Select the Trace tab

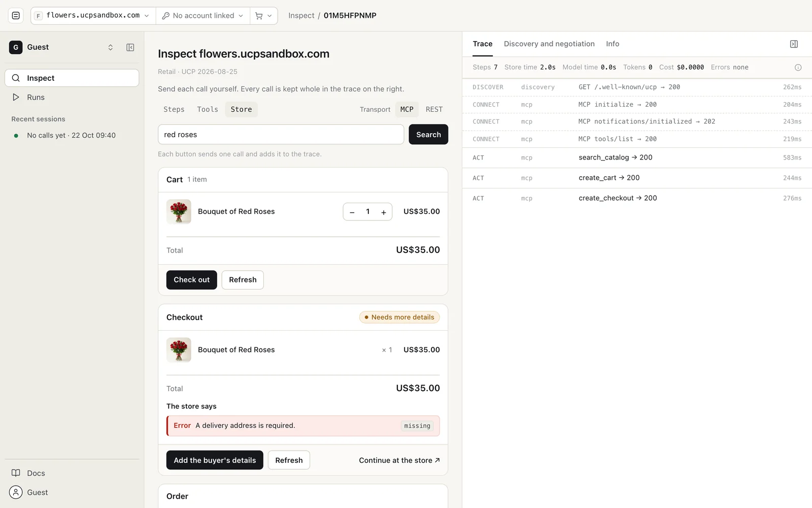coord(483,44)
